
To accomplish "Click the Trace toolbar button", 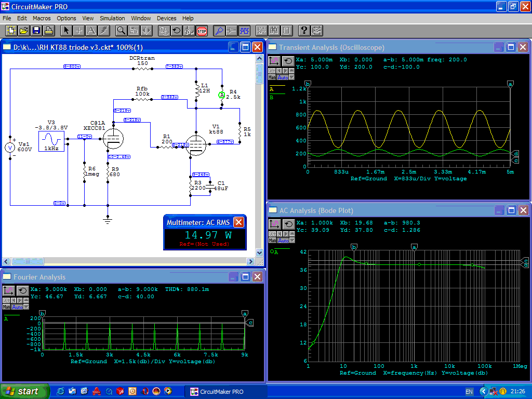I will [x=232, y=31].
